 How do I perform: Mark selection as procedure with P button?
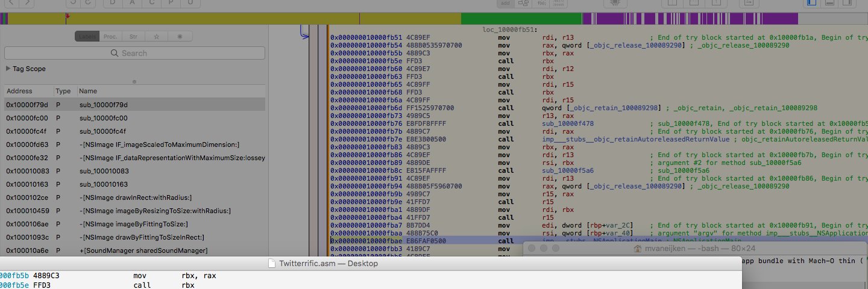coord(171,3)
